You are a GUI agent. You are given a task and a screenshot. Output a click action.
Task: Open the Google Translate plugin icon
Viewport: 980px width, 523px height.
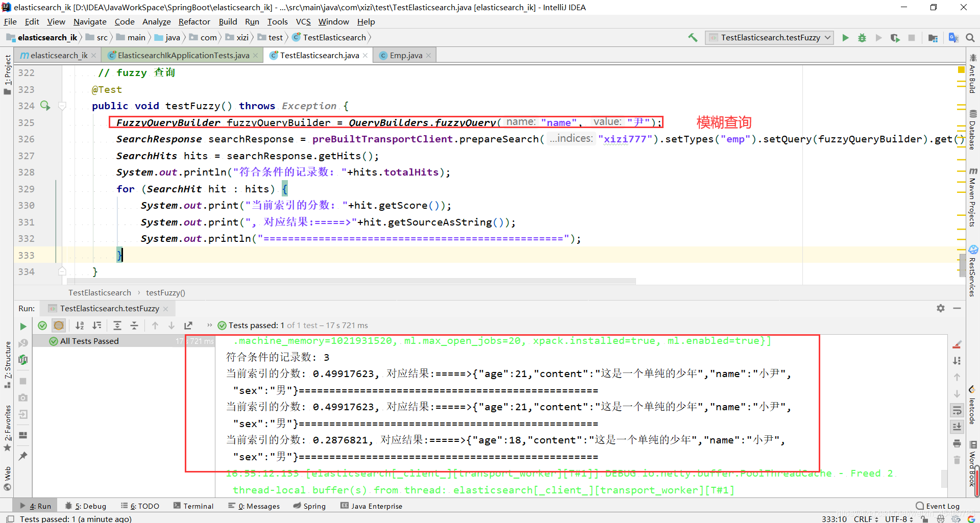click(x=953, y=37)
